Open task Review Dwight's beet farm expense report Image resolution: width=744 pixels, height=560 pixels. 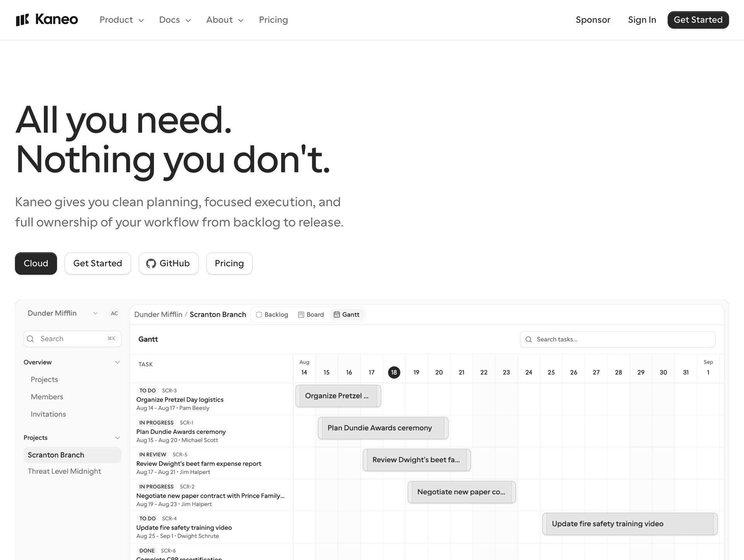[199, 464]
